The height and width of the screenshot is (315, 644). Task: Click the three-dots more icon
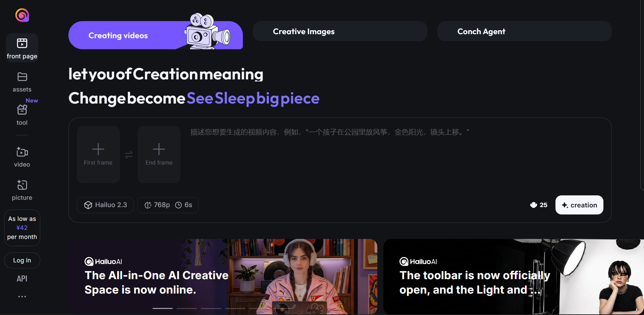[22, 297]
